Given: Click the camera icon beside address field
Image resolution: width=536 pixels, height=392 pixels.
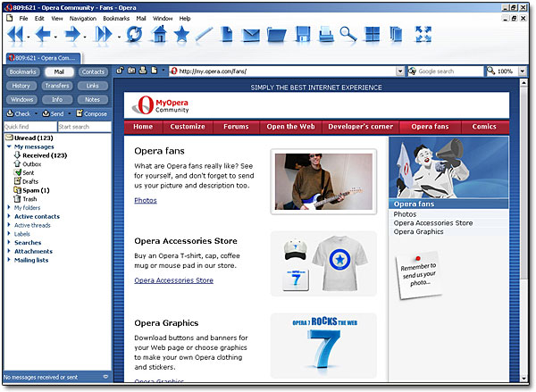Looking at the screenshot, I should point(131,71).
